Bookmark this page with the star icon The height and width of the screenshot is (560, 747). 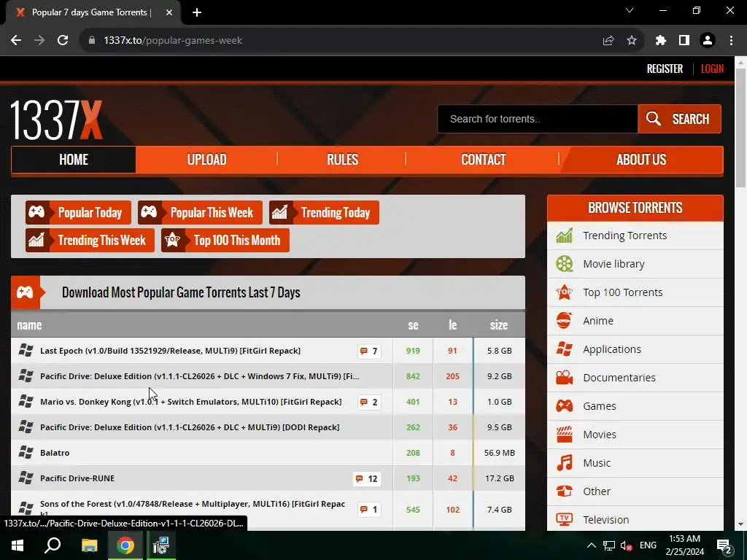coord(632,41)
